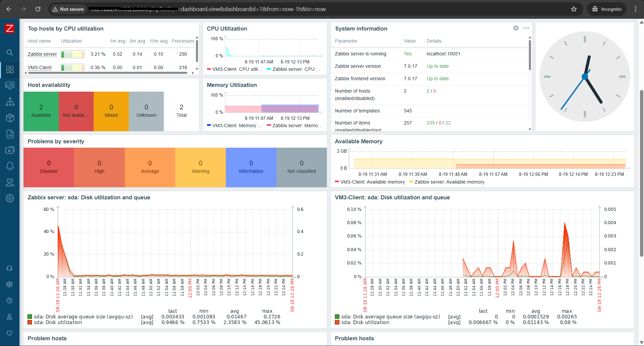
Task: Click the Sign out power icon
Action: click(9, 333)
